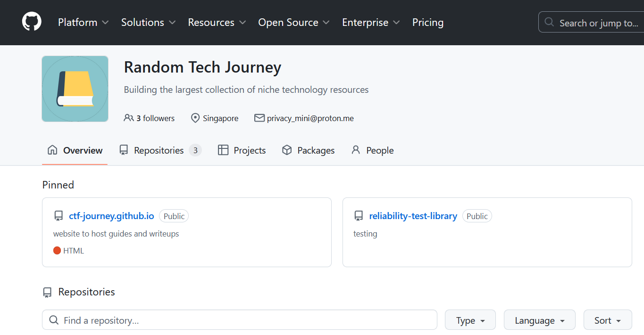Click the magnifier icon in the header search
This screenshot has height=335, width=644.
tap(549, 22)
